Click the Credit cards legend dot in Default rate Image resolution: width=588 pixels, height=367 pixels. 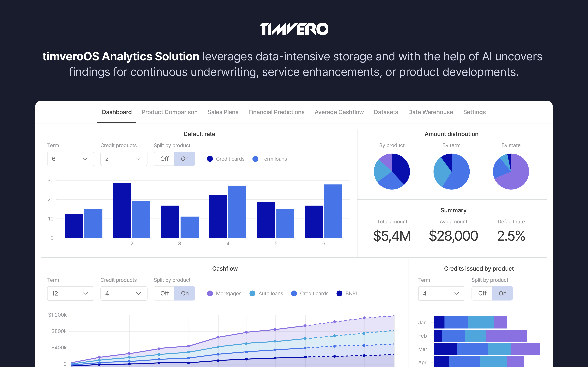[210, 159]
